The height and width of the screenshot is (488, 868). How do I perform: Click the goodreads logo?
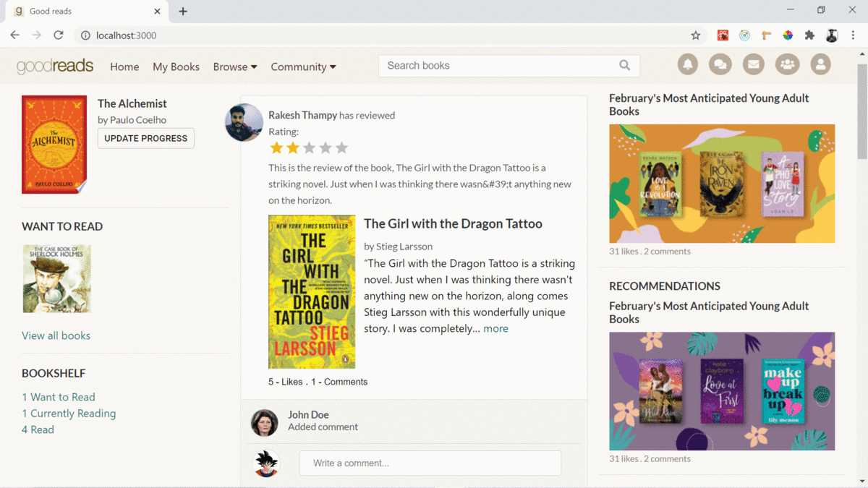pyautogui.click(x=55, y=66)
